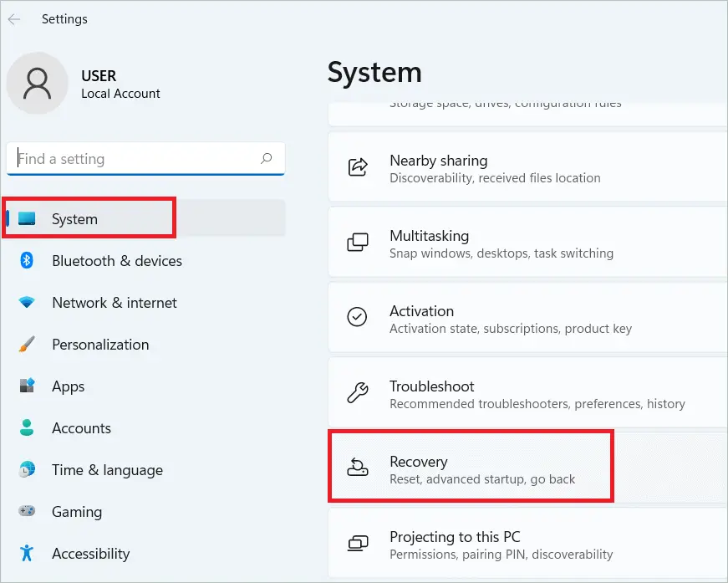Viewport: 728px width, 583px height.
Task: Click the Nearby sharing icon
Action: click(358, 167)
